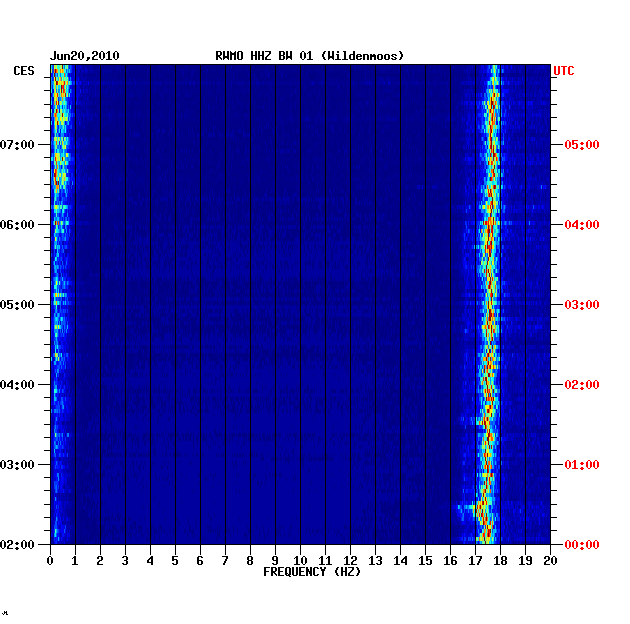This screenshot has height=624, width=630.
Task: Click the FREQUENCY (HZ) axis title
Action: (x=312, y=572)
